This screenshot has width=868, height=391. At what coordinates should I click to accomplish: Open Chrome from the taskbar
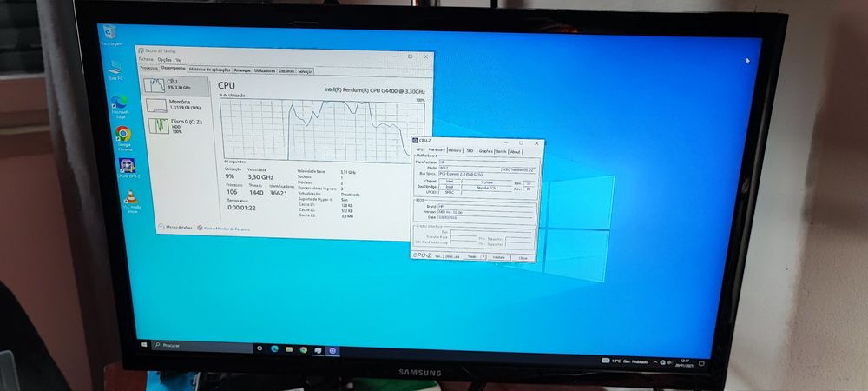click(x=303, y=350)
